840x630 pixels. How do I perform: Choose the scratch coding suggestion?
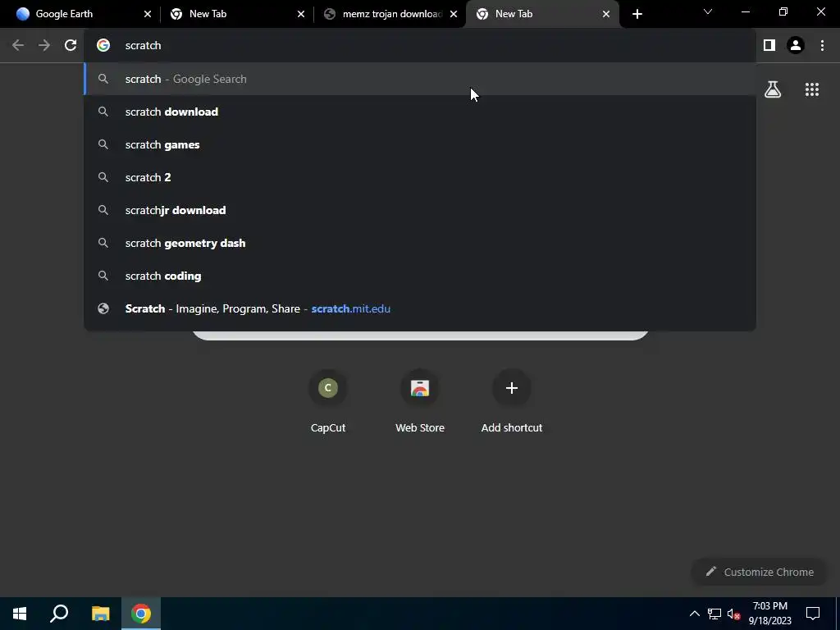pyautogui.click(x=419, y=276)
